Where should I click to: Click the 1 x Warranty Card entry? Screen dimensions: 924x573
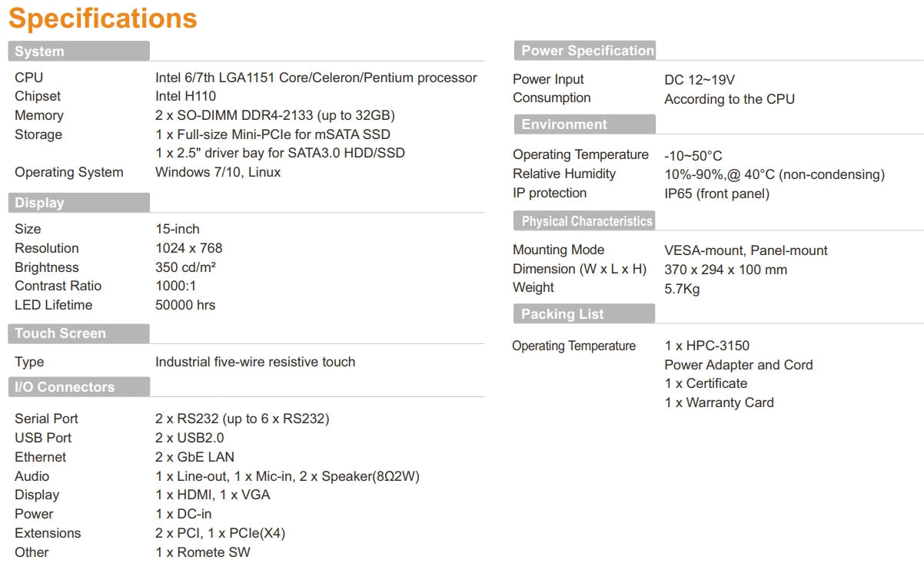click(x=719, y=402)
